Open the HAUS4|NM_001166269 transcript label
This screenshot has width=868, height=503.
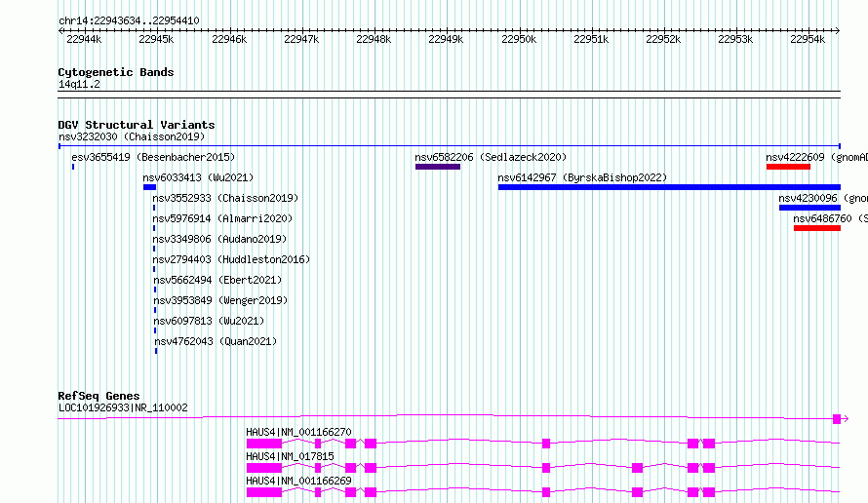pyautogui.click(x=298, y=481)
